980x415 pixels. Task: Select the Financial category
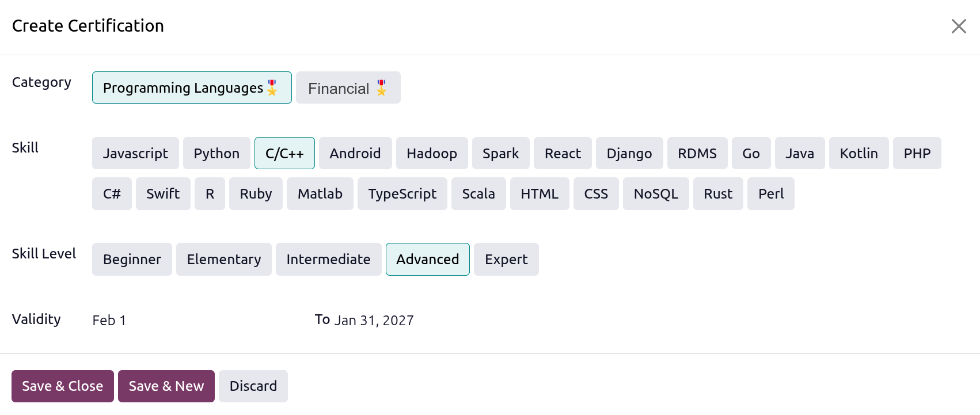[x=348, y=87]
